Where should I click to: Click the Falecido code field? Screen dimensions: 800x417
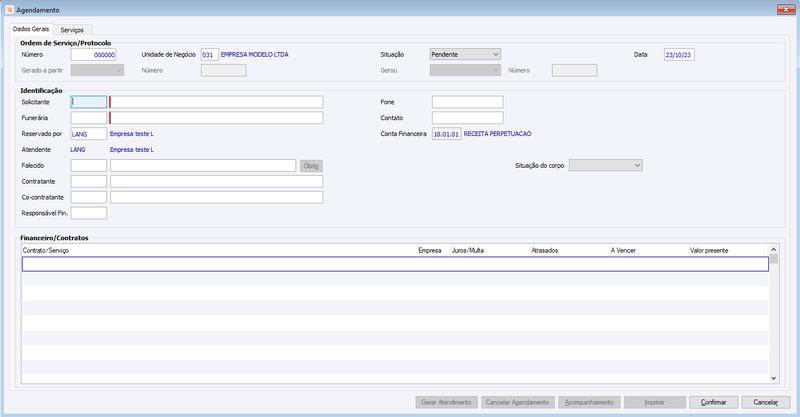pos(89,165)
